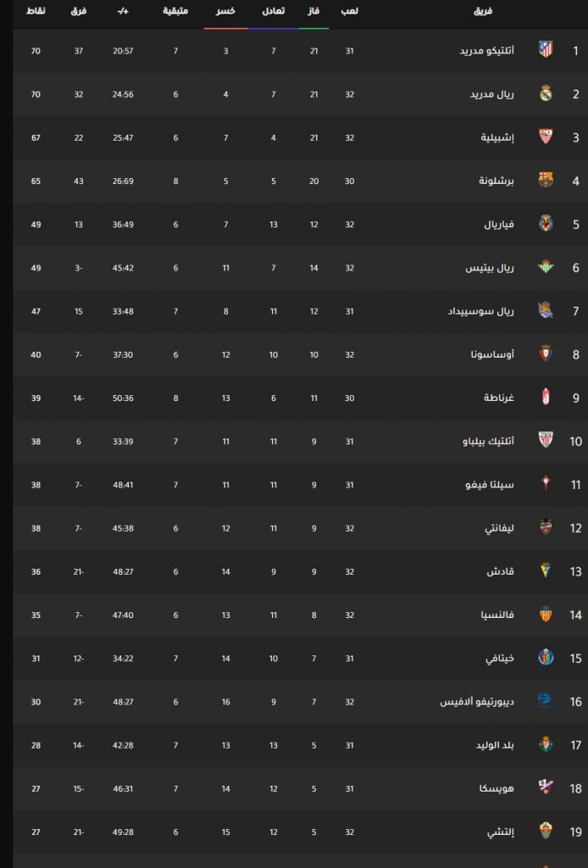Open the Sevilla crest icon
Viewport: 588px width, 868px height.
[x=546, y=136]
